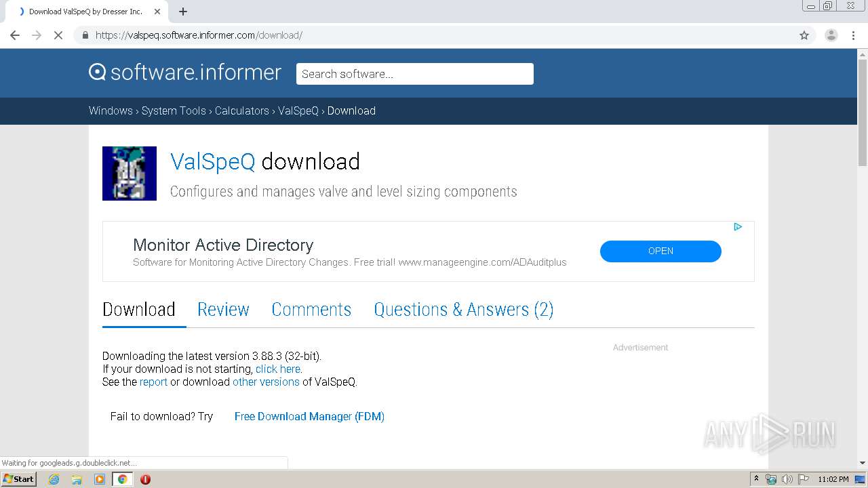Viewport: 868px width, 488px height.
Task: Click the page scrollbar thumb
Action: 863,112
